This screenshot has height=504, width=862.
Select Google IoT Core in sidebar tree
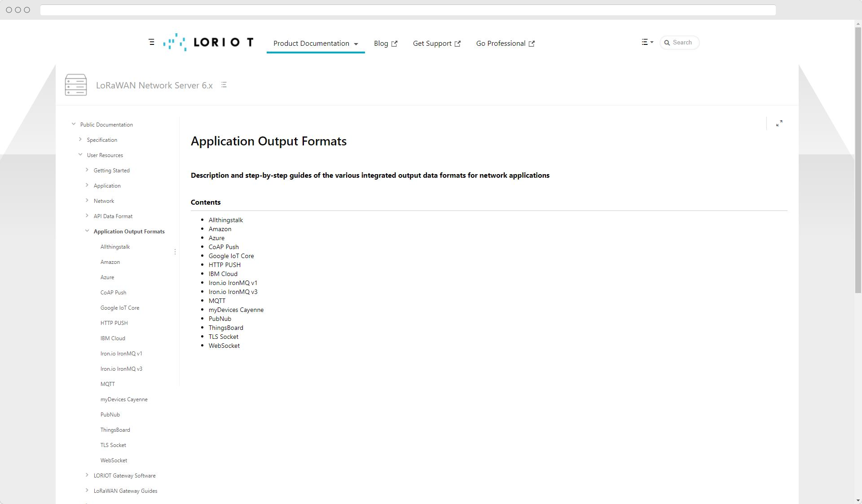point(120,308)
